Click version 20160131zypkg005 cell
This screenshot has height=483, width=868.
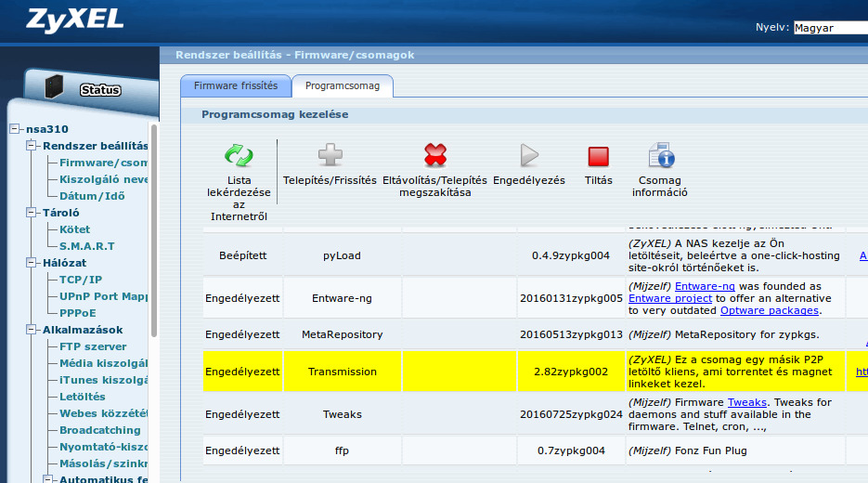click(571, 298)
